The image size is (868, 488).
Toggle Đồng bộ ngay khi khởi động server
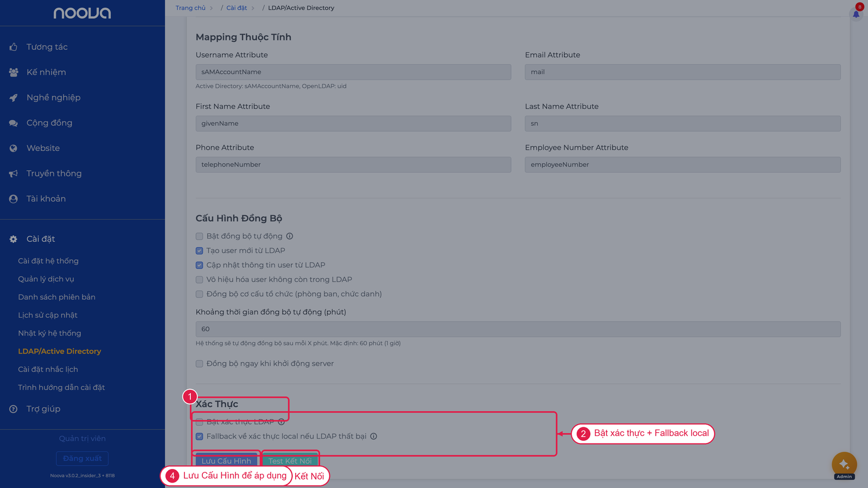click(x=199, y=364)
